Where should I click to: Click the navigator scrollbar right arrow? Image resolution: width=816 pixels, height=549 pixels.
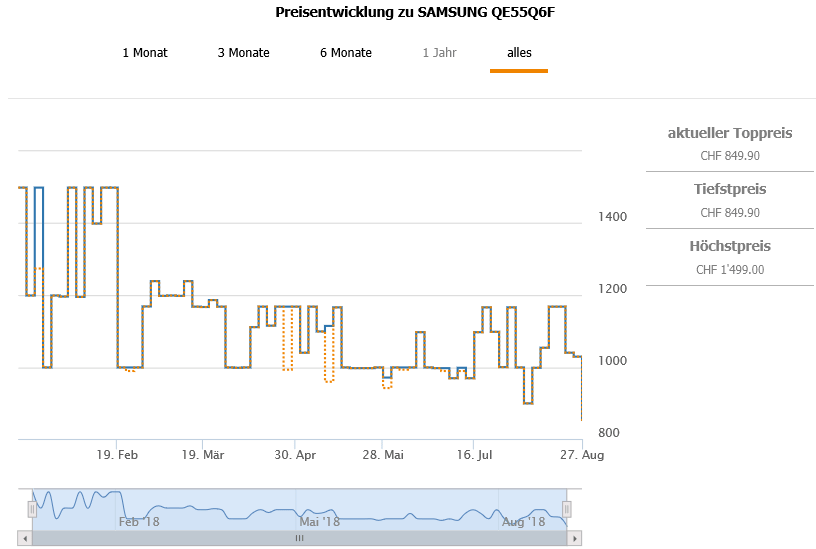pyautogui.click(x=575, y=538)
